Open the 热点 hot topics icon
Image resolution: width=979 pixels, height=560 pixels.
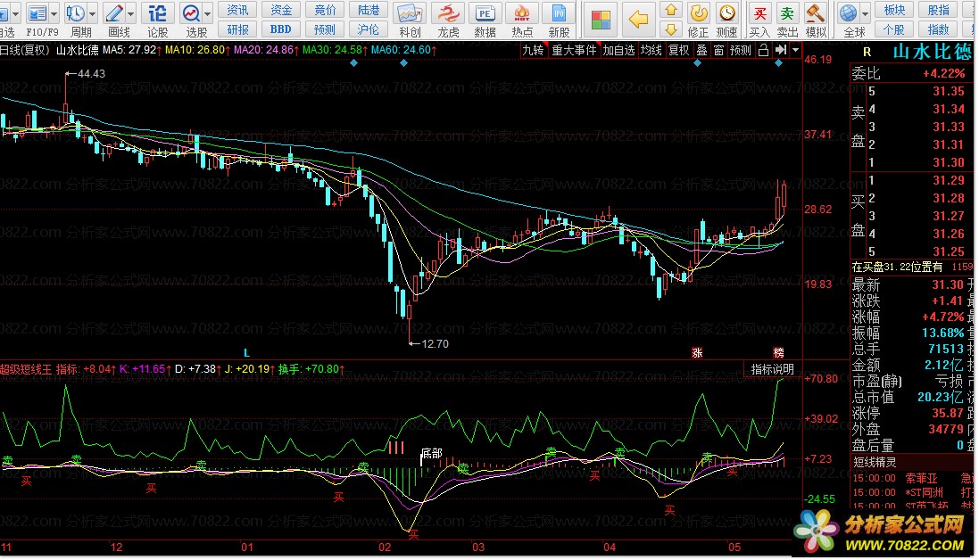[522, 13]
